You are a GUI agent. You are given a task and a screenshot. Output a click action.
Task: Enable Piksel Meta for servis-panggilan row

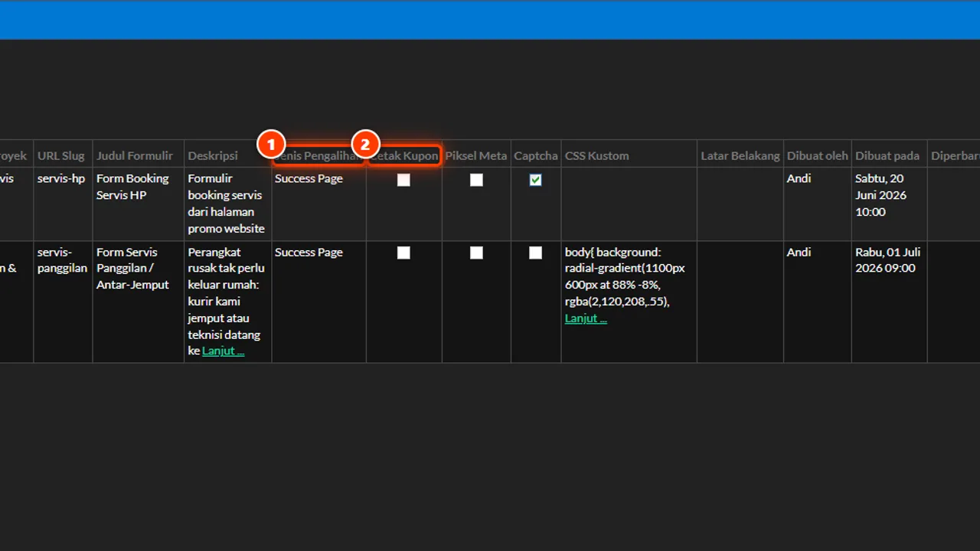(x=476, y=253)
